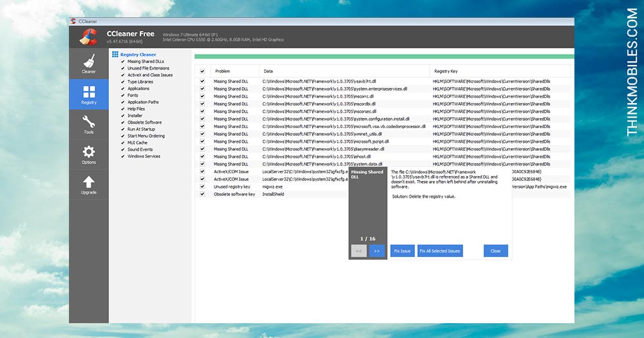
Task: Uncheck the migwiz.exe unused registry key row
Action: [202, 187]
